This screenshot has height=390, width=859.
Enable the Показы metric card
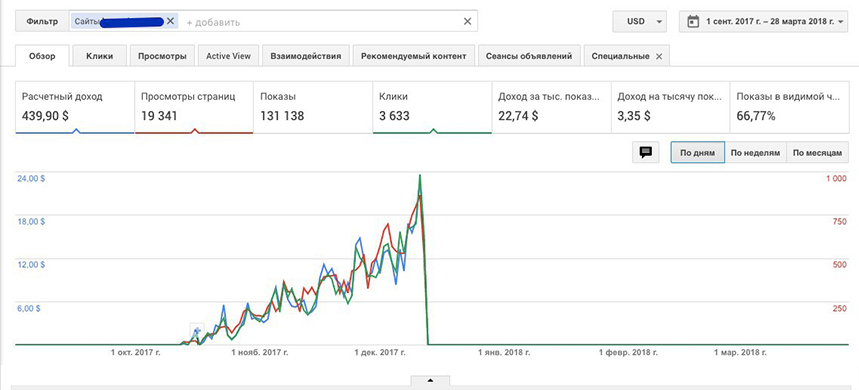313,108
